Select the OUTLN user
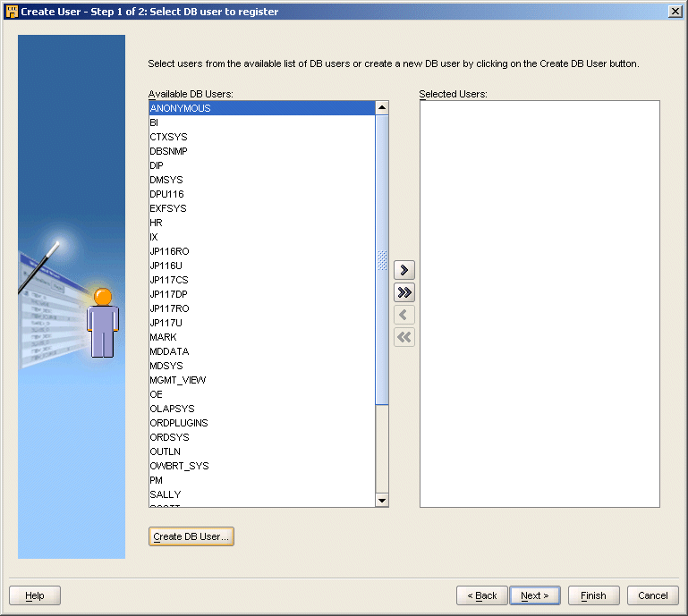Image resolution: width=688 pixels, height=616 pixels. (x=262, y=451)
